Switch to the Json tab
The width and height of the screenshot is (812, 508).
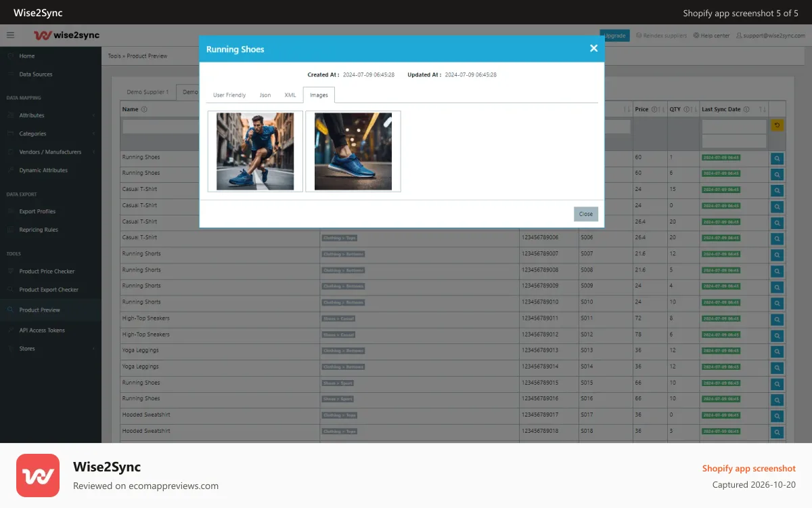point(265,95)
